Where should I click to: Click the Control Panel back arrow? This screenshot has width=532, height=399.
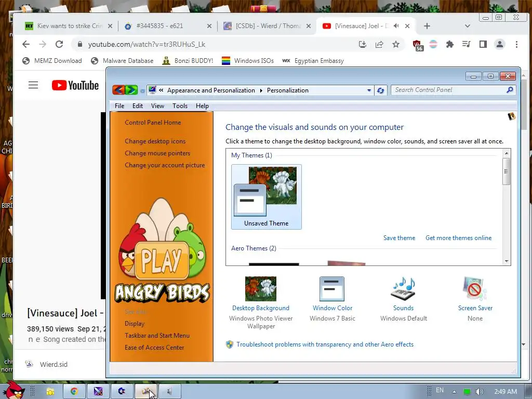(x=118, y=90)
